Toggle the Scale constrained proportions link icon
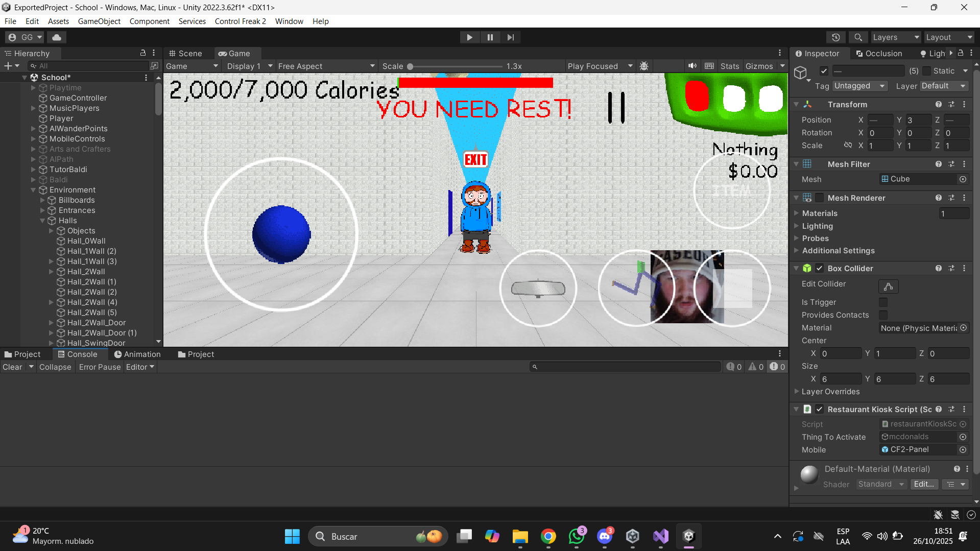 [848, 146]
